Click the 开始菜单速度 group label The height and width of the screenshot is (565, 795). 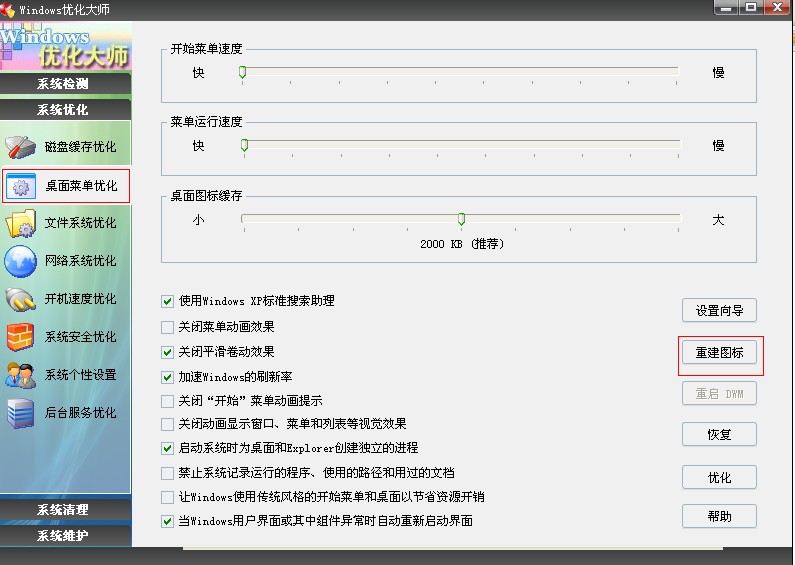[x=206, y=49]
